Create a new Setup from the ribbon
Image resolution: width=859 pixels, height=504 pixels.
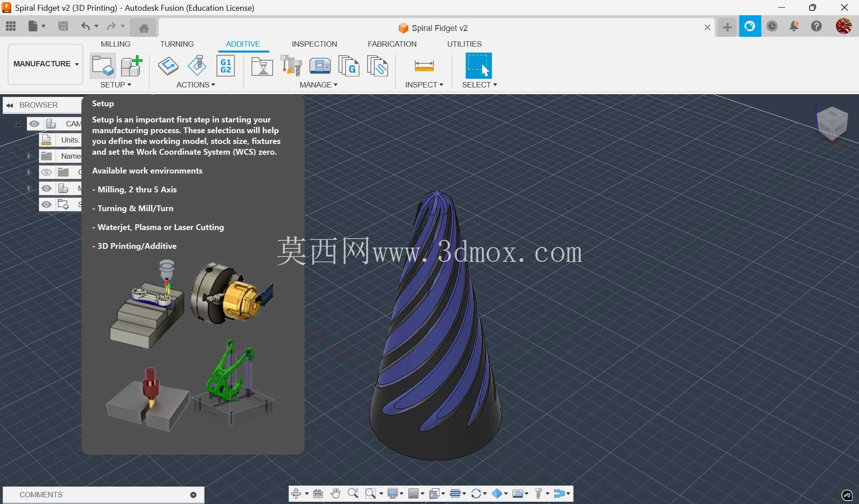103,65
